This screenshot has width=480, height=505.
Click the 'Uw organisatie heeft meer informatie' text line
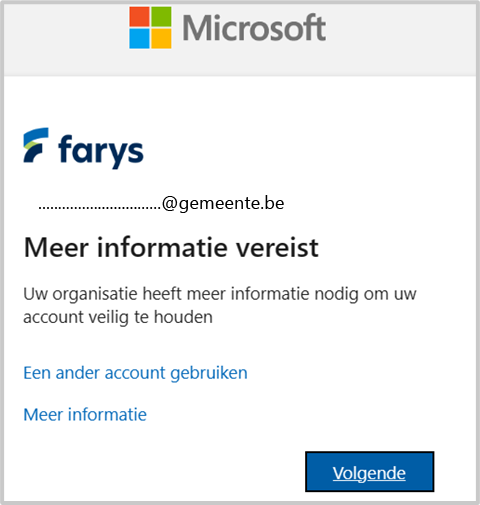click(220, 294)
